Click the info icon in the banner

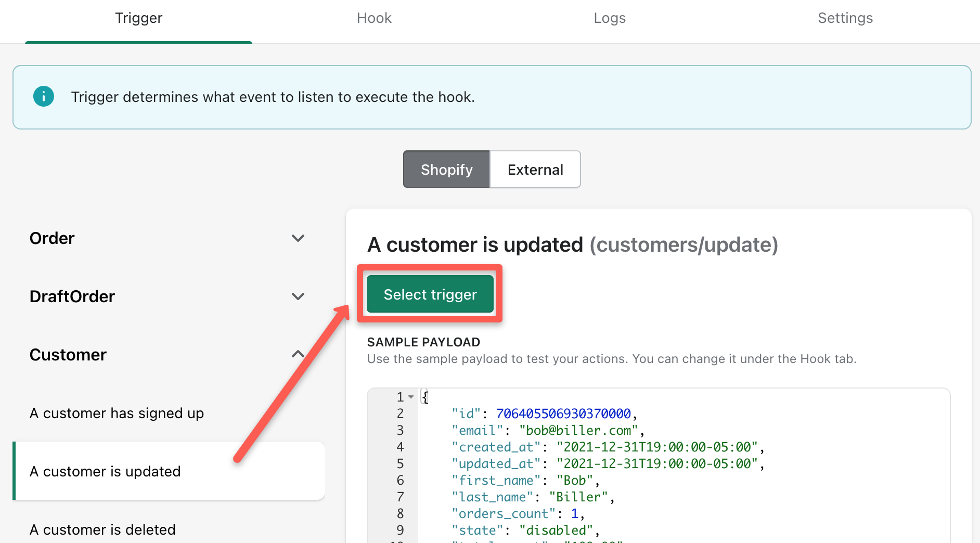tap(44, 97)
